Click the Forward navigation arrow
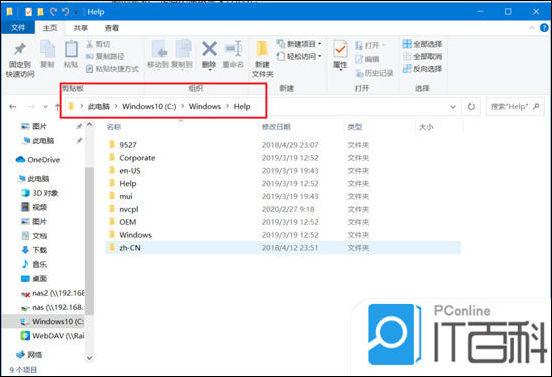This screenshot has height=377, width=552. click(x=31, y=107)
